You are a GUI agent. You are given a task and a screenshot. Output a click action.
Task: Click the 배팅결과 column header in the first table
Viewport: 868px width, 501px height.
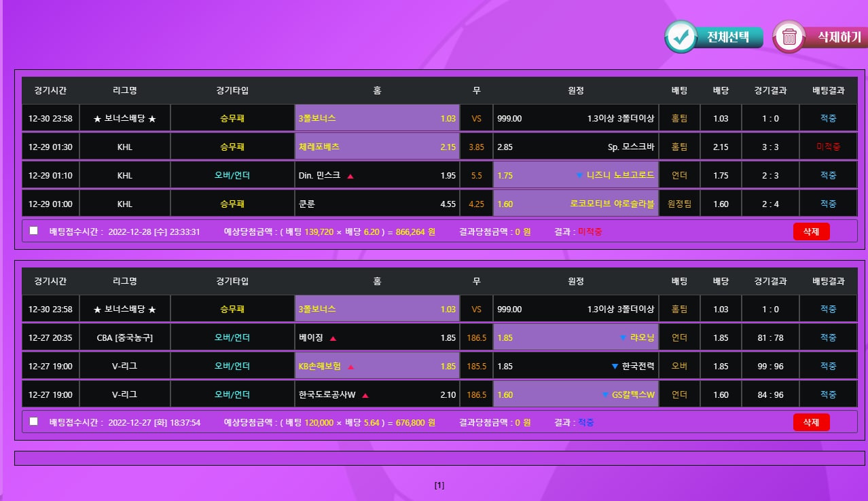tap(828, 90)
